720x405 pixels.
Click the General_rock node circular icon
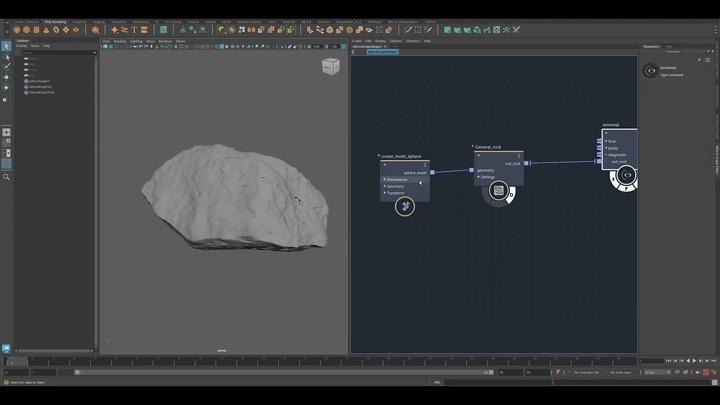pyautogui.click(x=499, y=191)
